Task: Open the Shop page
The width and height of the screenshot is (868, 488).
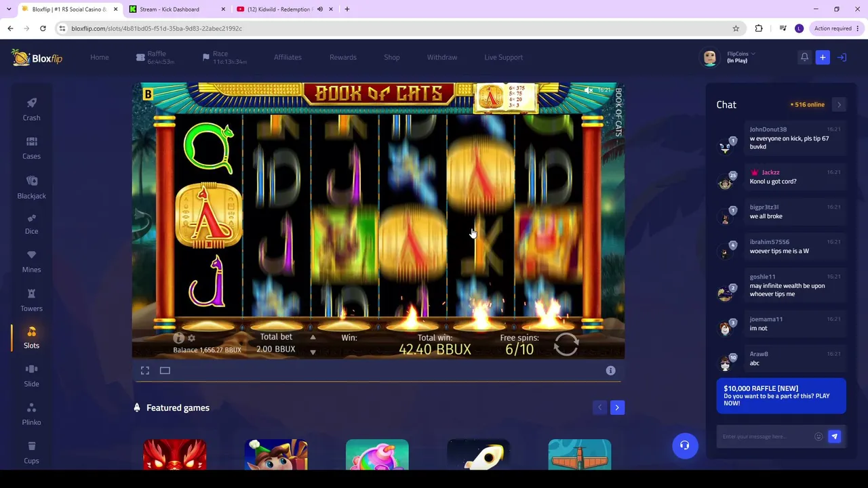Action: pos(392,58)
